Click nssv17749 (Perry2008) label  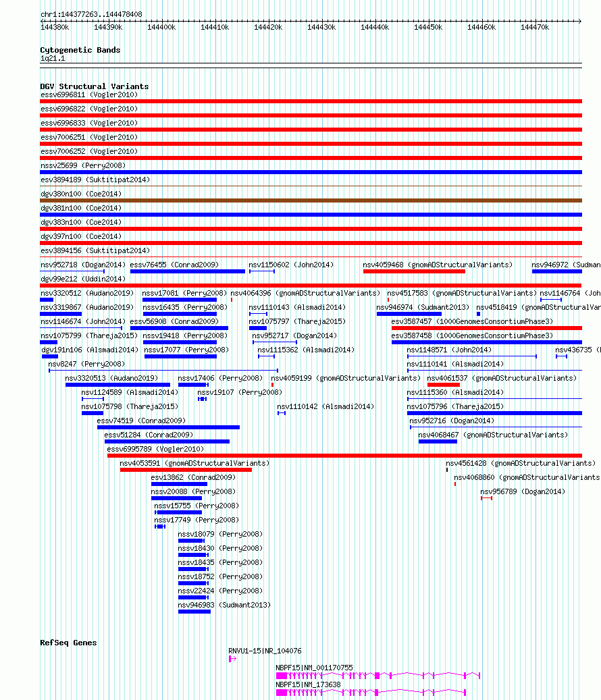coord(197,520)
